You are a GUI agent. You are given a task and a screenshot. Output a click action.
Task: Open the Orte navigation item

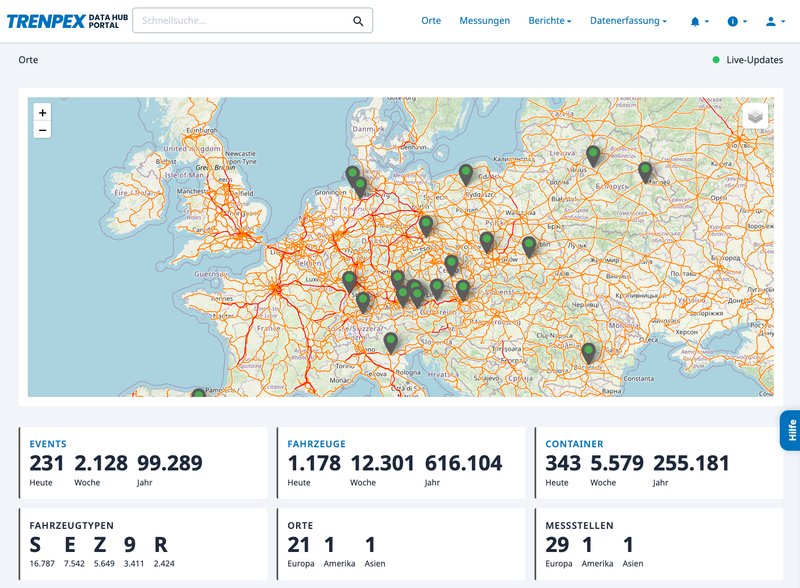coord(432,19)
